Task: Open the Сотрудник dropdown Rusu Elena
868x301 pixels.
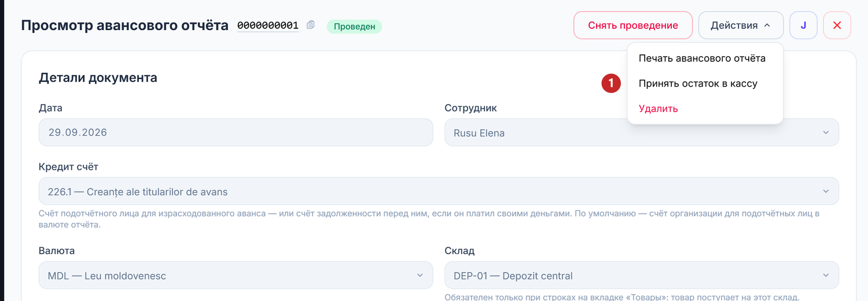Action: pos(642,132)
